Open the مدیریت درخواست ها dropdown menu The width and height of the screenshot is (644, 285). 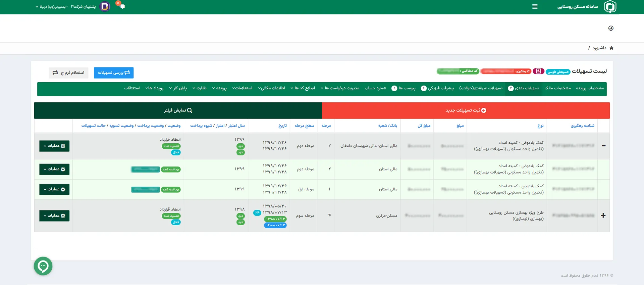click(x=340, y=88)
